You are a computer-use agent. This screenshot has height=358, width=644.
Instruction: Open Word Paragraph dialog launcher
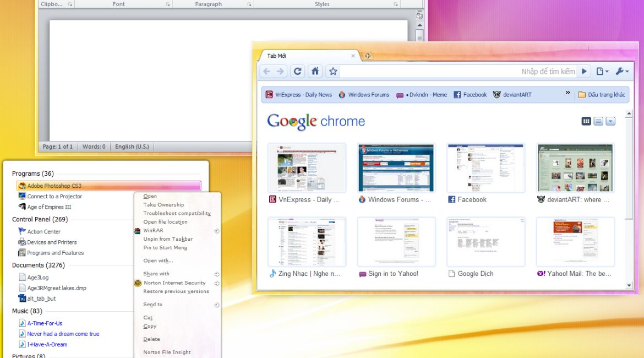coord(249,4)
